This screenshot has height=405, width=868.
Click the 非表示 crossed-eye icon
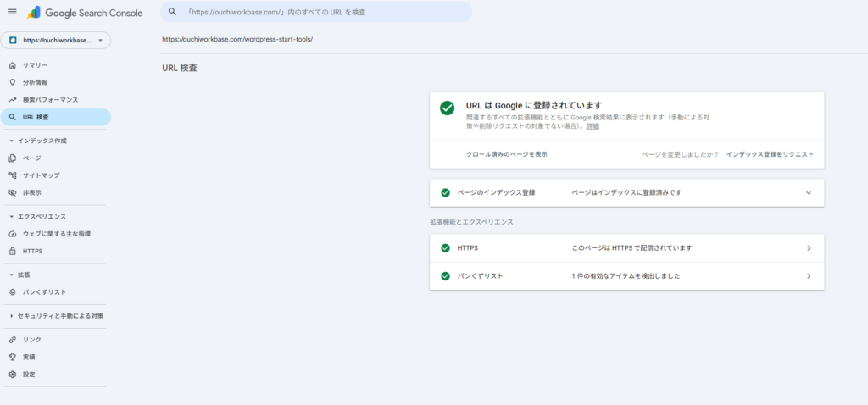coord(13,192)
